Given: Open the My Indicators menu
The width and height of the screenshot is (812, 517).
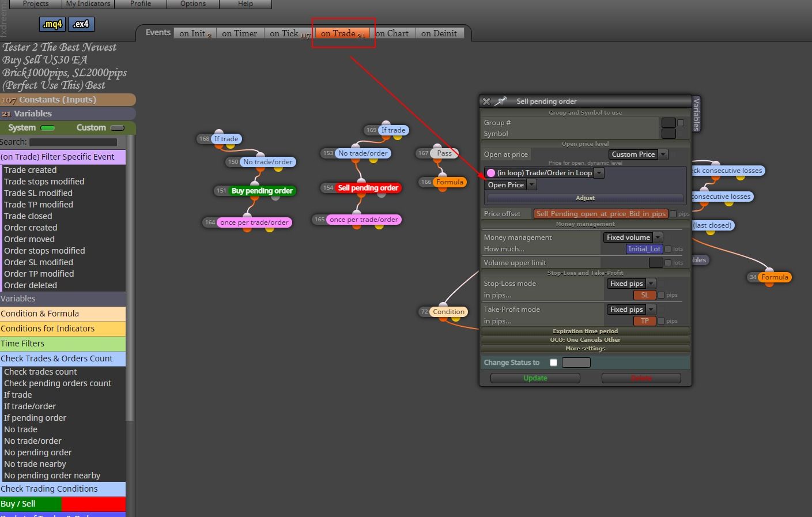Looking at the screenshot, I should (x=88, y=3).
